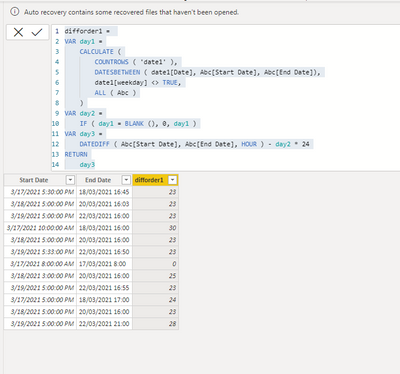This screenshot has height=374, width=400.
Task: Open the Start Date column filter dropdown
Action: pos(70,180)
